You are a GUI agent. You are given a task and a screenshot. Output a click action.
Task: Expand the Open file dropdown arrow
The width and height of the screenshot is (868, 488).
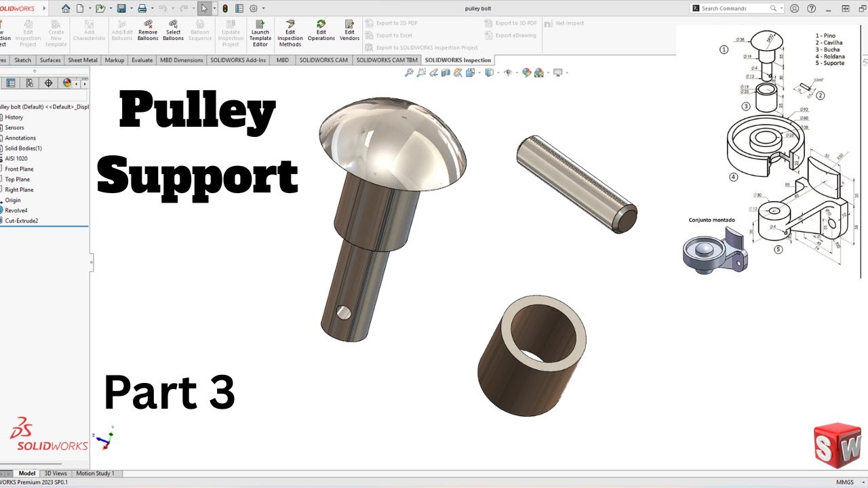tap(110, 8)
